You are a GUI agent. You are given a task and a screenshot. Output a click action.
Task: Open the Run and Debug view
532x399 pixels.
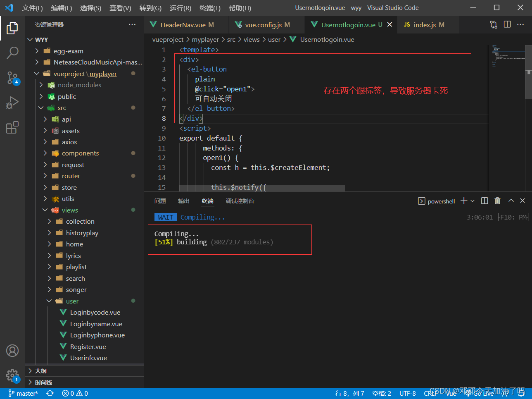pyautogui.click(x=12, y=102)
